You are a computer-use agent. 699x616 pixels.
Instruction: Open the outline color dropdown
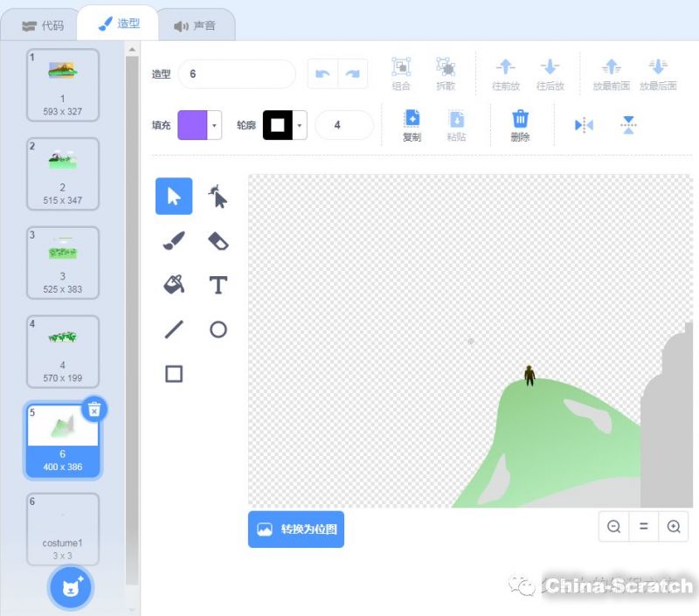(301, 125)
